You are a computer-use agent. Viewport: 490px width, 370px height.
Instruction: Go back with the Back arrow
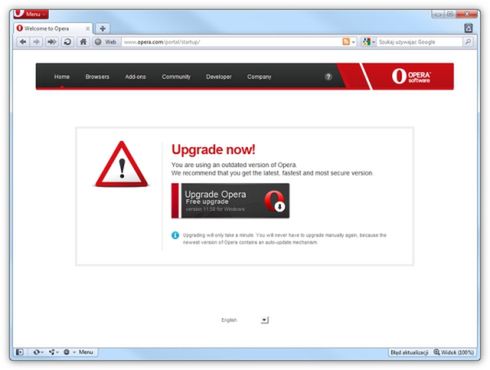click(x=23, y=42)
